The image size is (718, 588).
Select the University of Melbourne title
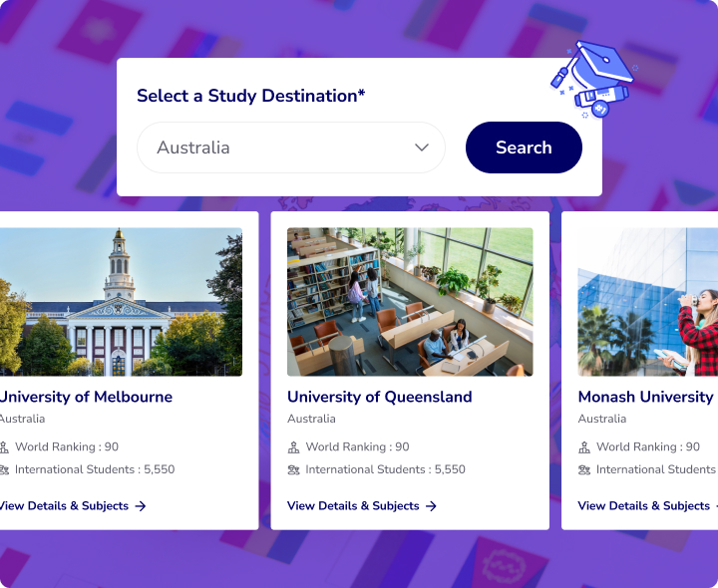point(86,397)
